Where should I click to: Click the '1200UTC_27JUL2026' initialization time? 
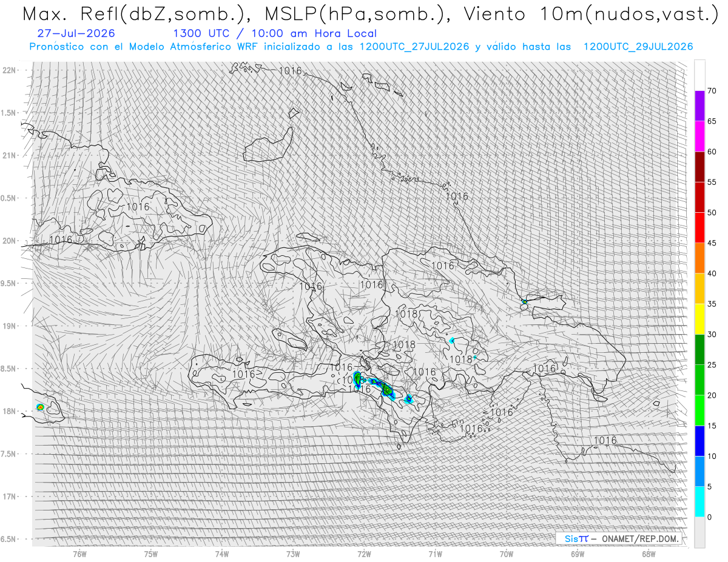(x=414, y=47)
